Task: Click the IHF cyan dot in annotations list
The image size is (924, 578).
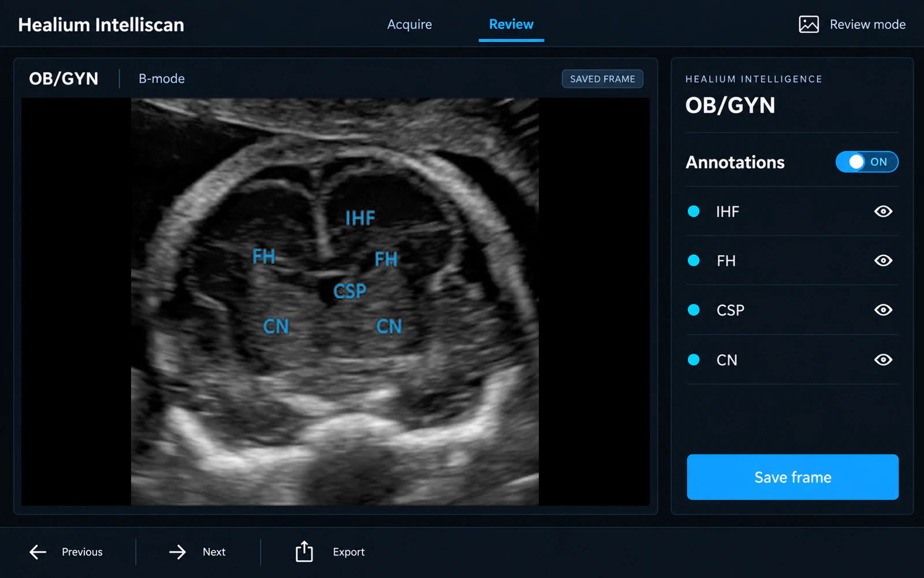Action: point(694,212)
